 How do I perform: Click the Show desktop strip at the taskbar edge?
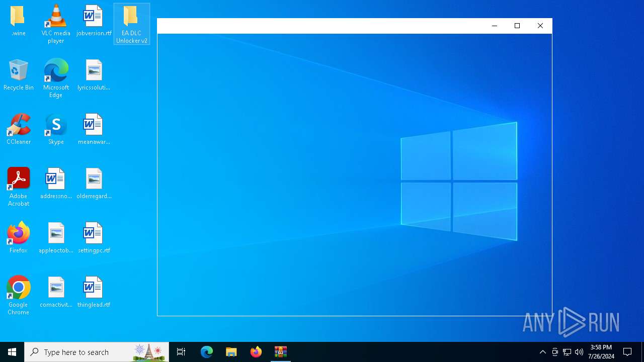coord(642,352)
